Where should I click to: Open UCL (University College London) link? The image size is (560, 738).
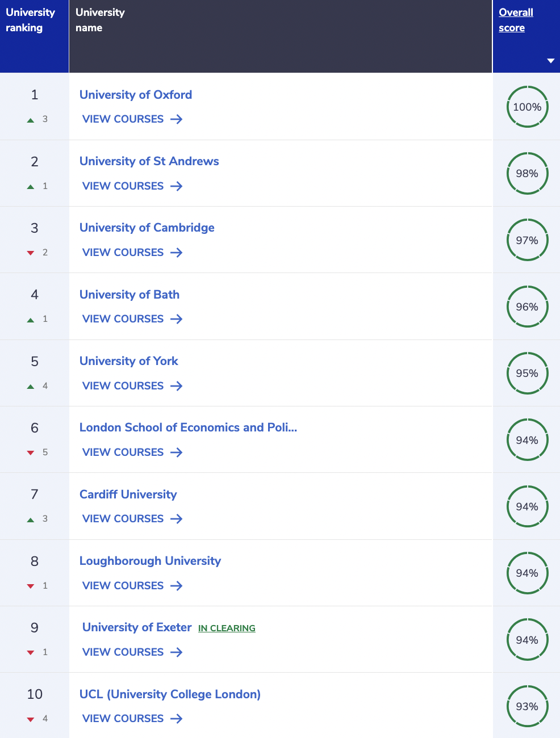(170, 694)
